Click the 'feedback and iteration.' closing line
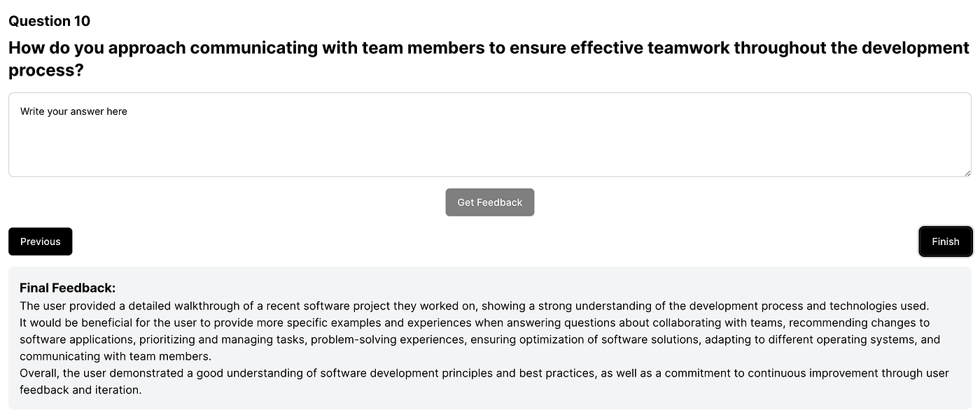The width and height of the screenshot is (980, 420). [80, 390]
